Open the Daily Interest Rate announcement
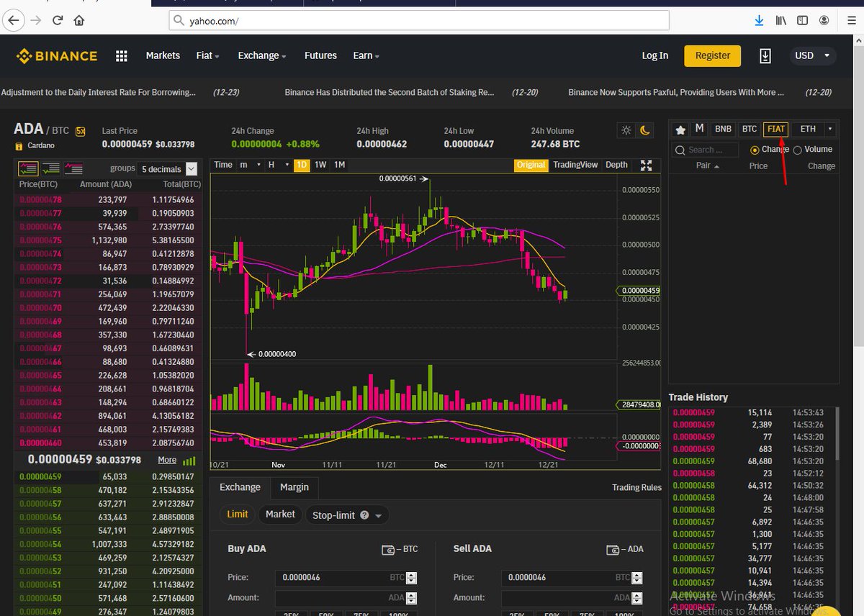This screenshot has width=864, height=616. (x=99, y=92)
